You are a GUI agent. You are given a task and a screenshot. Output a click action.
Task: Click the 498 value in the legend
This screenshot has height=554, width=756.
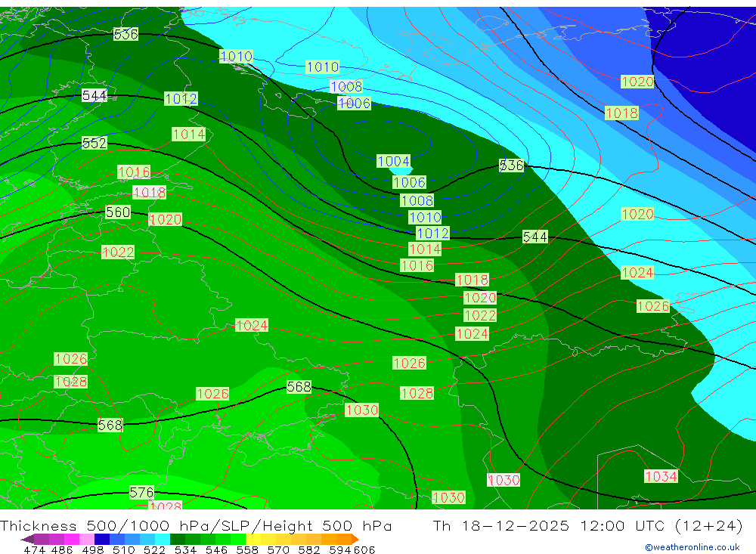pos(93,549)
